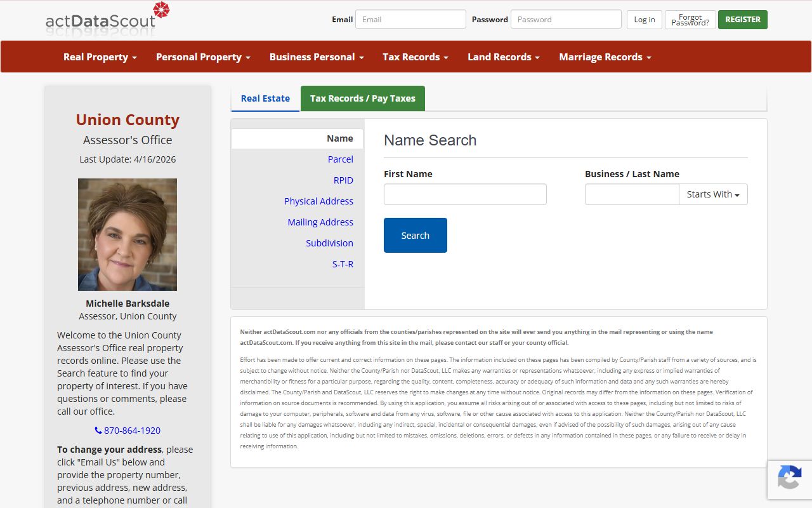Image resolution: width=812 pixels, height=508 pixels.
Task: Choose S-T-R search
Action: coord(343,264)
